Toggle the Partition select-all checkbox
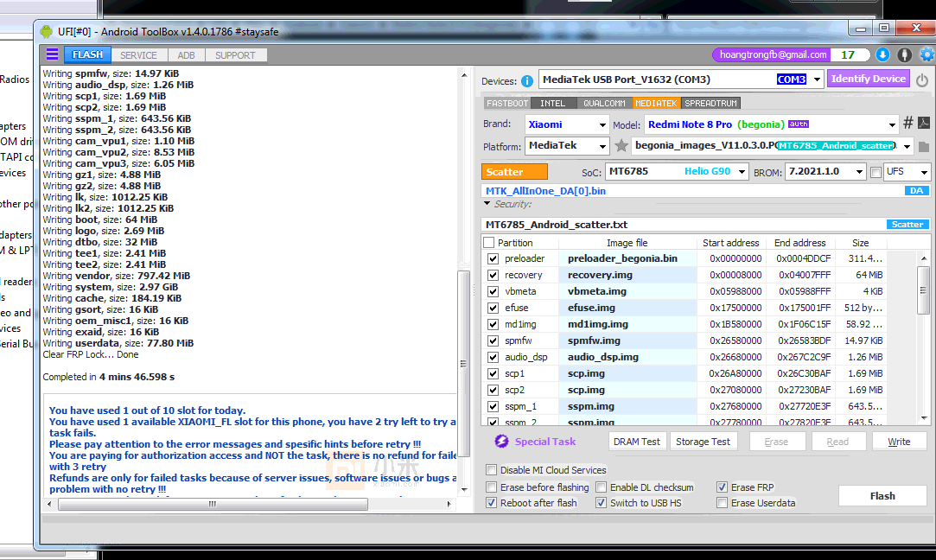The height and width of the screenshot is (560, 936). [x=489, y=243]
